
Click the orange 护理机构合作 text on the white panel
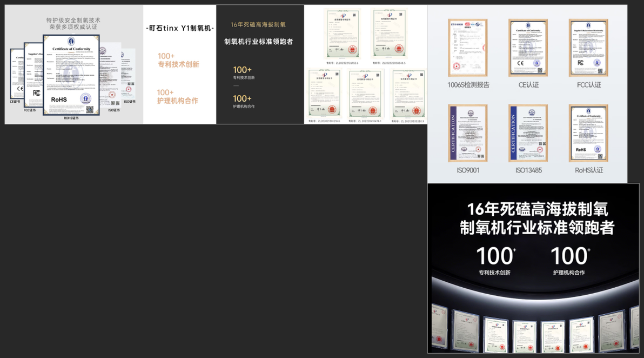coord(177,101)
